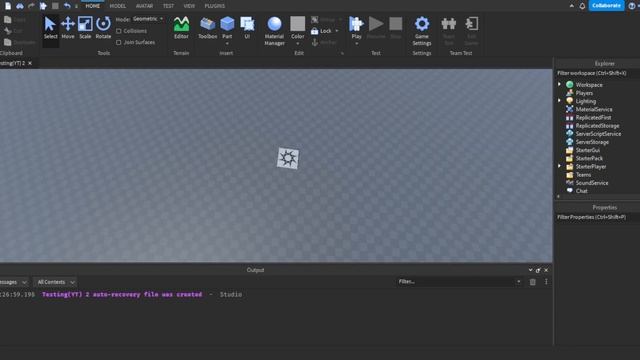Select MaterialService in the Explorer
640x360 pixels.
(594, 109)
